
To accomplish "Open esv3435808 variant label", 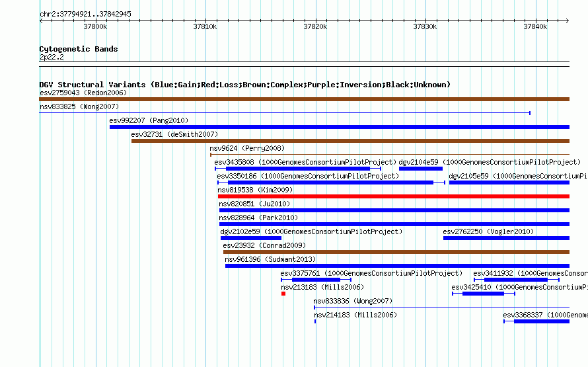I will pyautogui.click(x=305, y=162).
